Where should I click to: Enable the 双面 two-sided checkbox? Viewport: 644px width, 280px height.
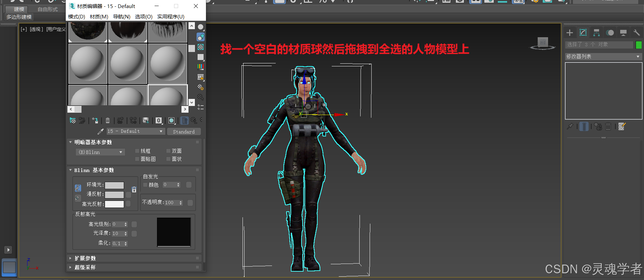(x=168, y=151)
